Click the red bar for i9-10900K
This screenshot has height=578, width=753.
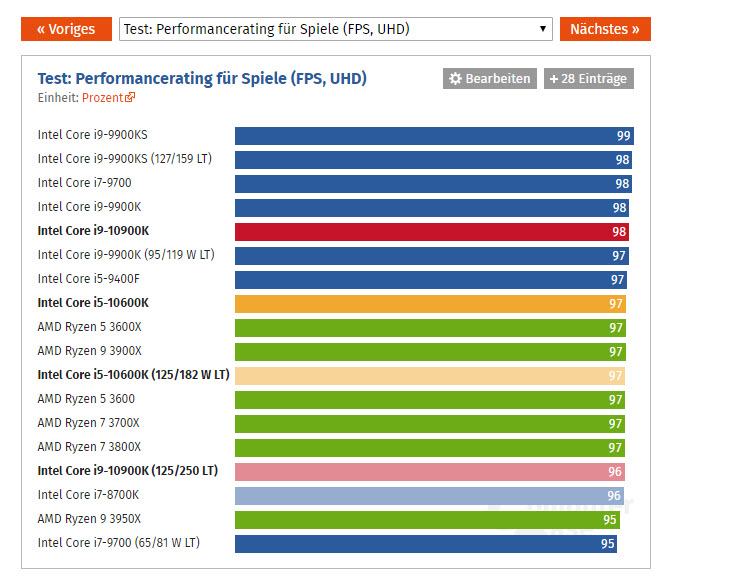432,232
